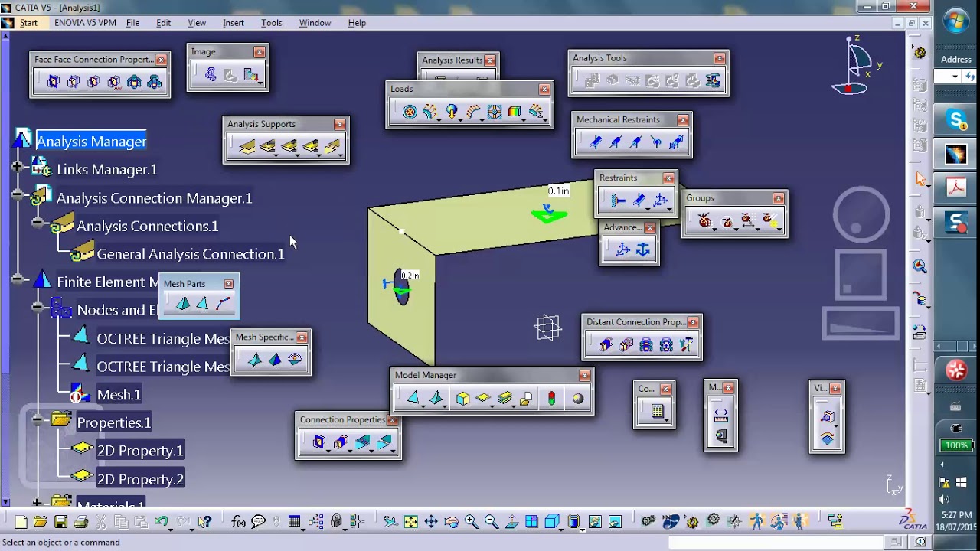Image resolution: width=980 pixels, height=551 pixels.
Task: Close the Model Manager toolbar
Action: point(585,376)
